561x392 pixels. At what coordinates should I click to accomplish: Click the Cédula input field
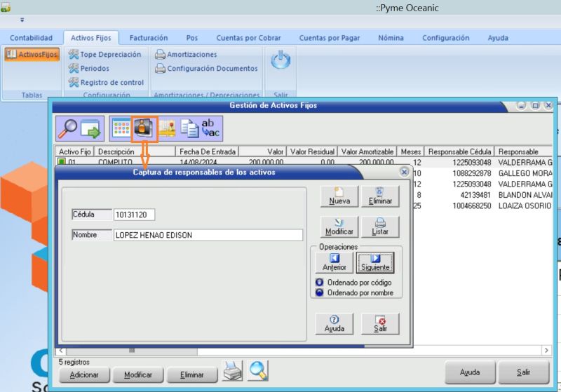135,215
